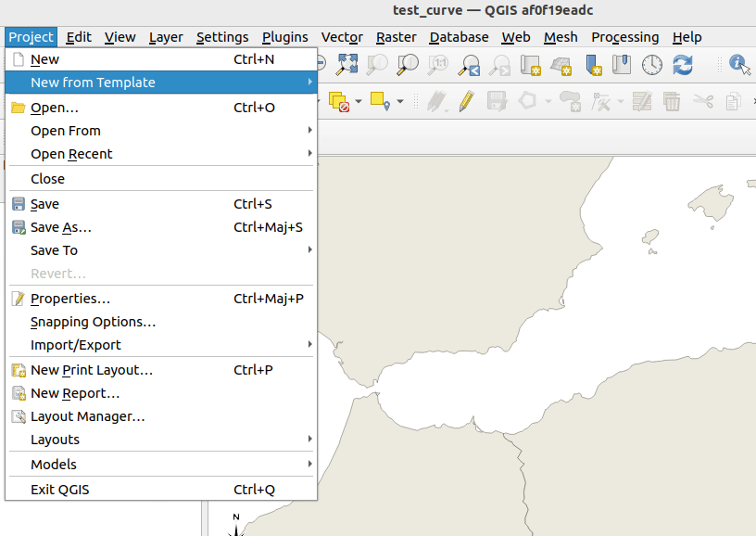The height and width of the screenshot is (536, 756).
Task: Open the Deselect Features dropdown arrow
Action: [358, 101]
